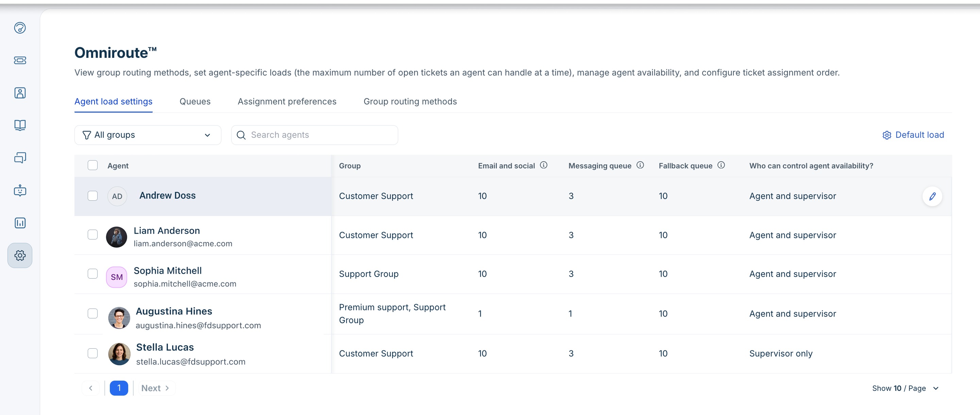Open the Group routing methods tab

410,101
